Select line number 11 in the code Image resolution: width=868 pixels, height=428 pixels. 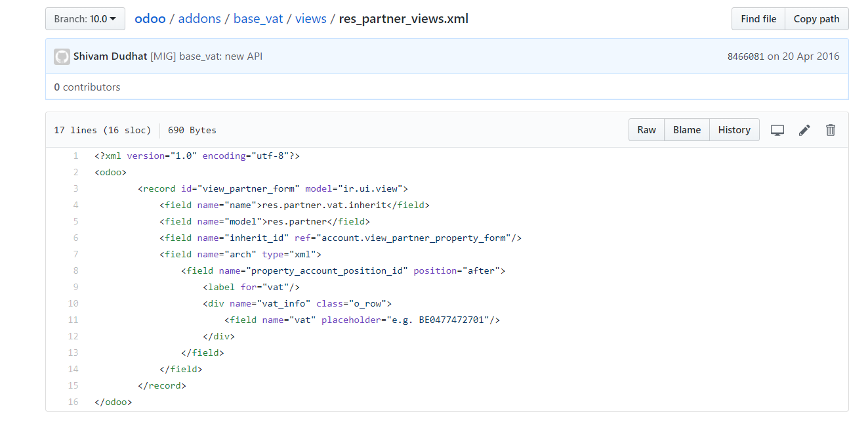click(x=73, y=320)
